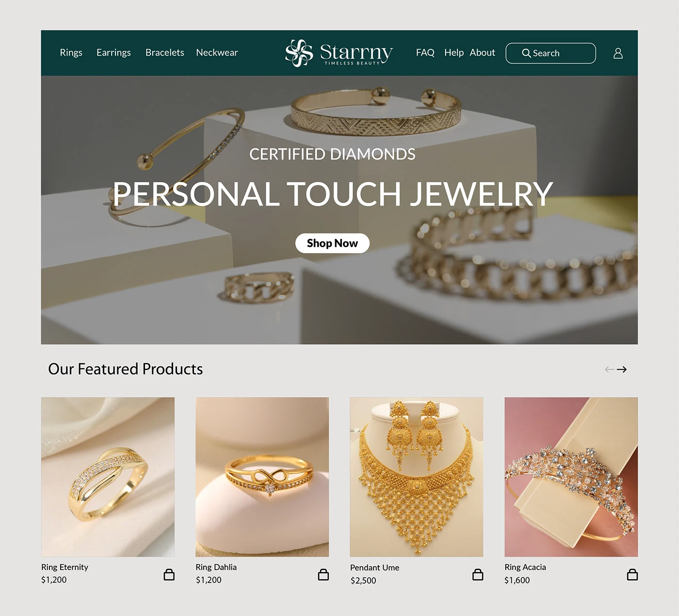Open the About page
679x616 pixels.
[482, 52]
